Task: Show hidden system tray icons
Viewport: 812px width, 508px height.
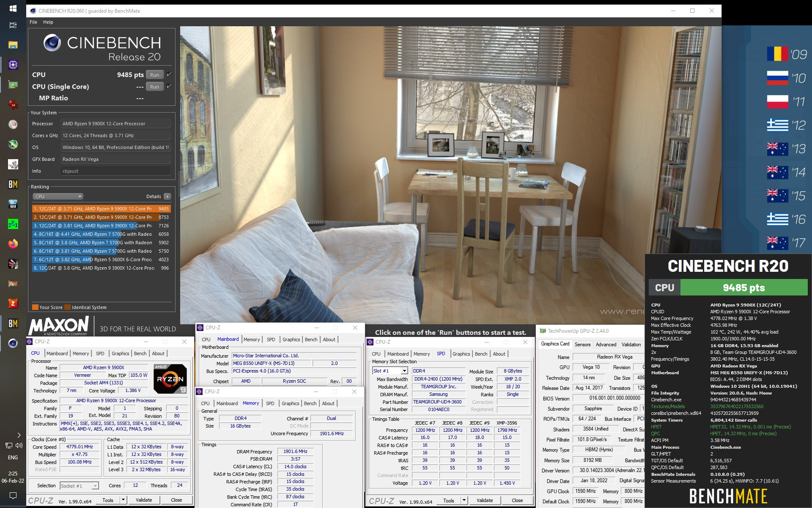Action: click(19, 435)
